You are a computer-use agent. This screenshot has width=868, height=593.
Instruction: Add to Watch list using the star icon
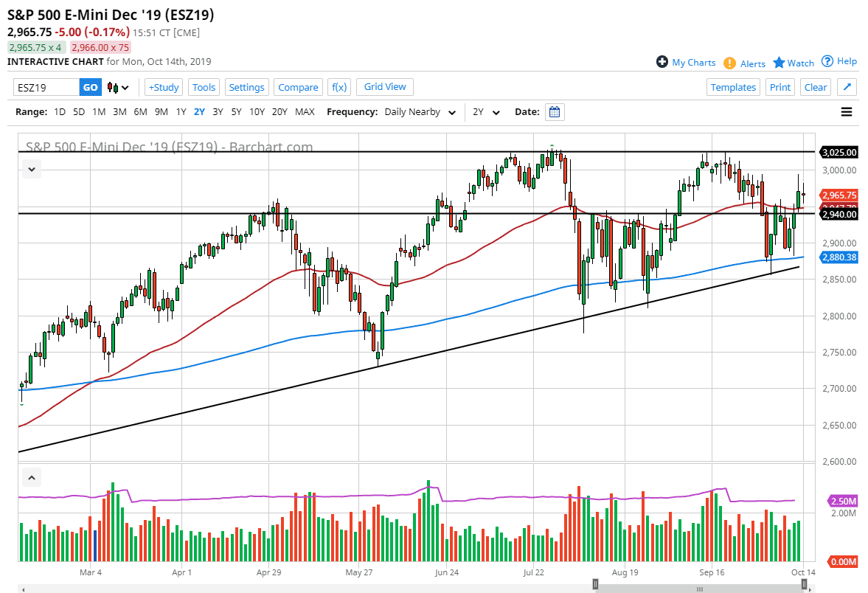[x=779, y=63]
